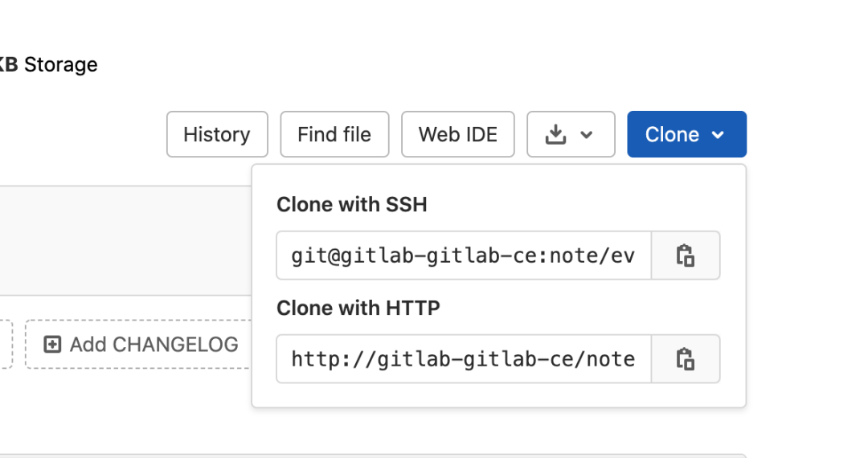Click the plus icon beside Add CHANGELOG
This screenshot has height=458, width=868.
52,345
